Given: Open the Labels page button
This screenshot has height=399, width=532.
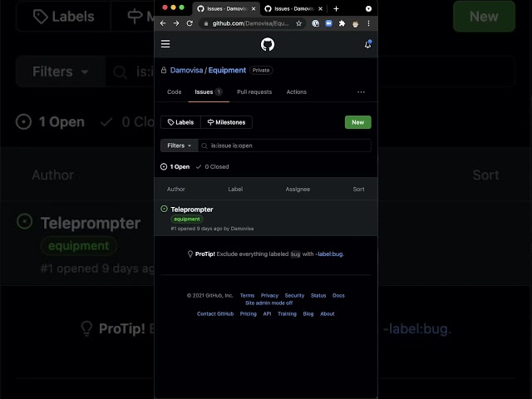Looking at the screenshot, I should point(180,122).
